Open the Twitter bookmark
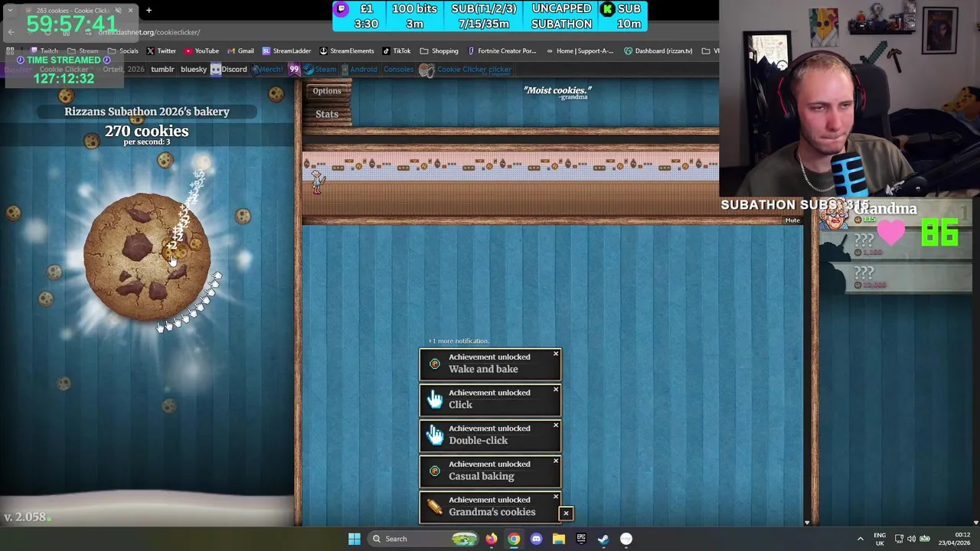The width and height of the screenshot is (980, 551). point(161,51)
